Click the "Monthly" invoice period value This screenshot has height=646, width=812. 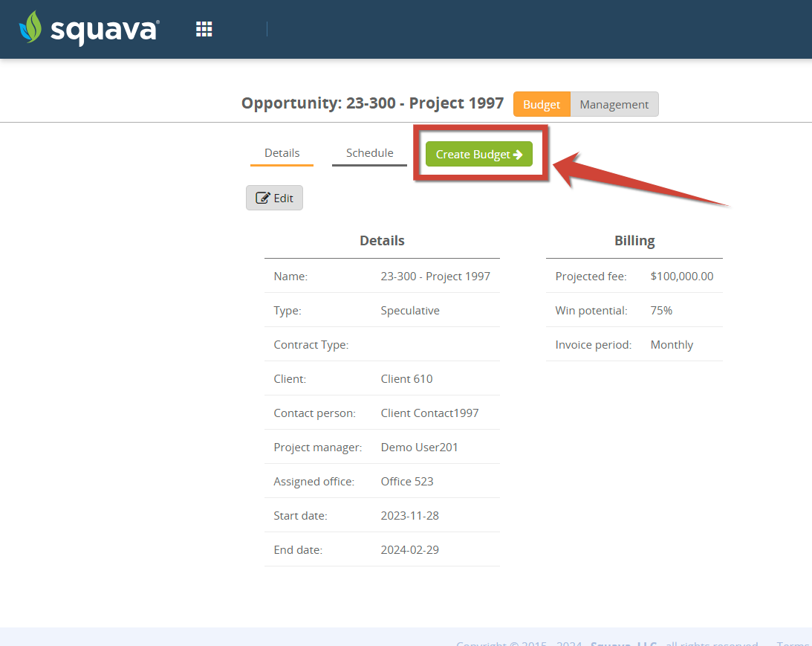[x=672, y=344]
